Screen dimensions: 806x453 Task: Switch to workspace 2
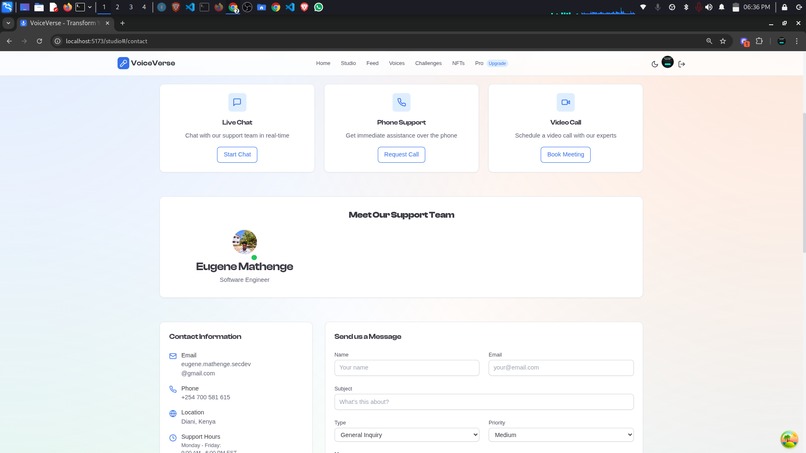click(x=117, y=7)
